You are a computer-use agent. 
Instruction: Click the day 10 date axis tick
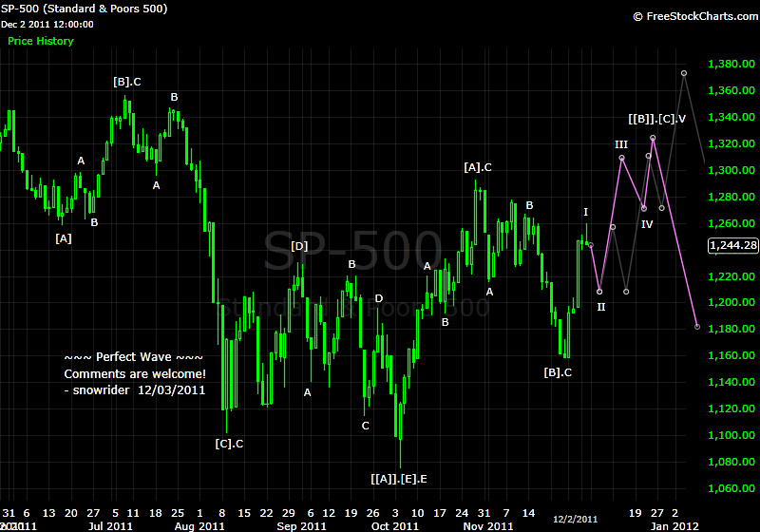418,513
